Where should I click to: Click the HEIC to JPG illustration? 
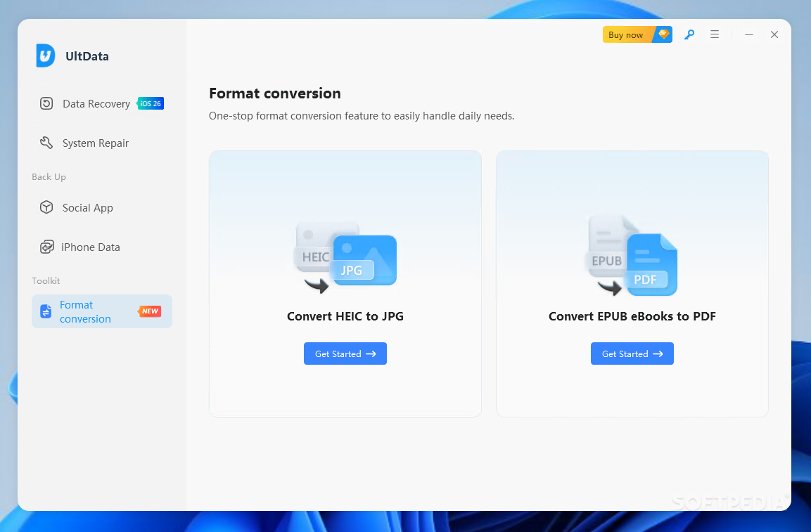[x=345, y=257]
